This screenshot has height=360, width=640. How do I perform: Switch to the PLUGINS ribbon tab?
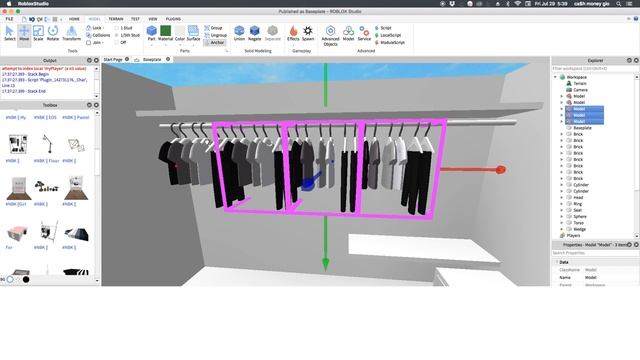pos(173,19)
